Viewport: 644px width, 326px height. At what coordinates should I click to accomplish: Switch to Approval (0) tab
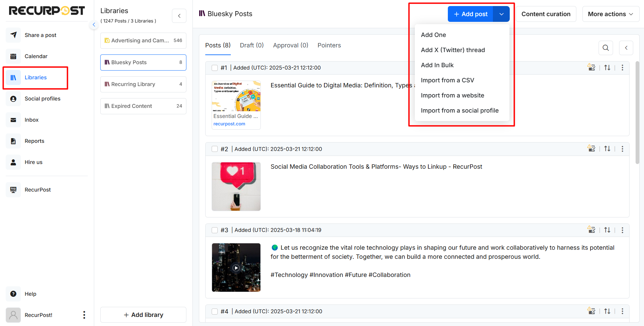pos(291,45)
